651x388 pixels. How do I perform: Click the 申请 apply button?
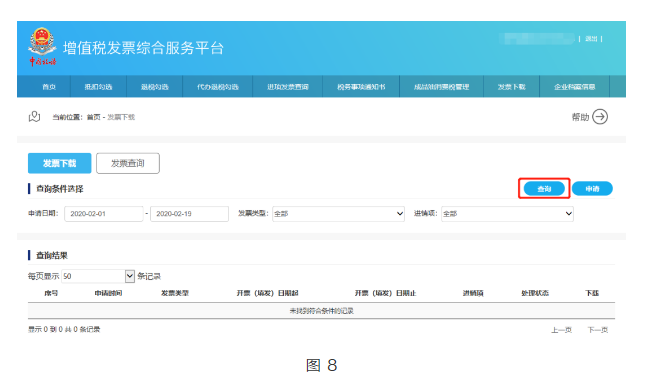tap(592, 189)
